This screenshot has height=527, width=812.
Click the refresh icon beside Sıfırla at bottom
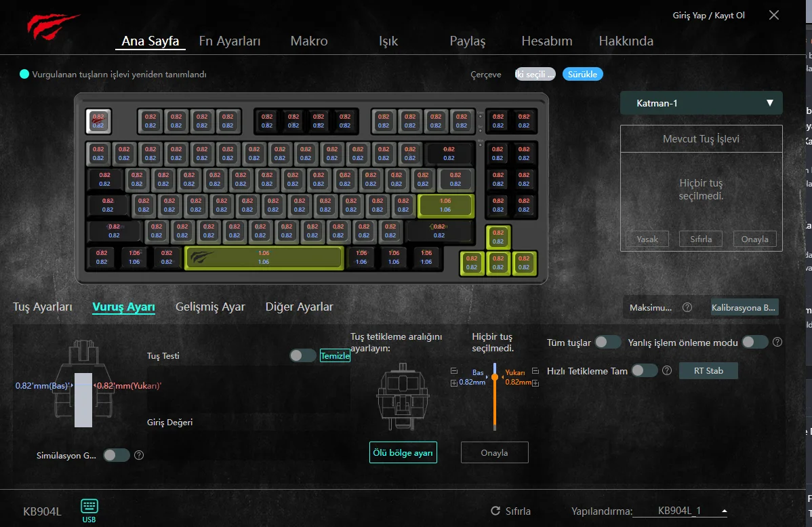coord(495,511)
